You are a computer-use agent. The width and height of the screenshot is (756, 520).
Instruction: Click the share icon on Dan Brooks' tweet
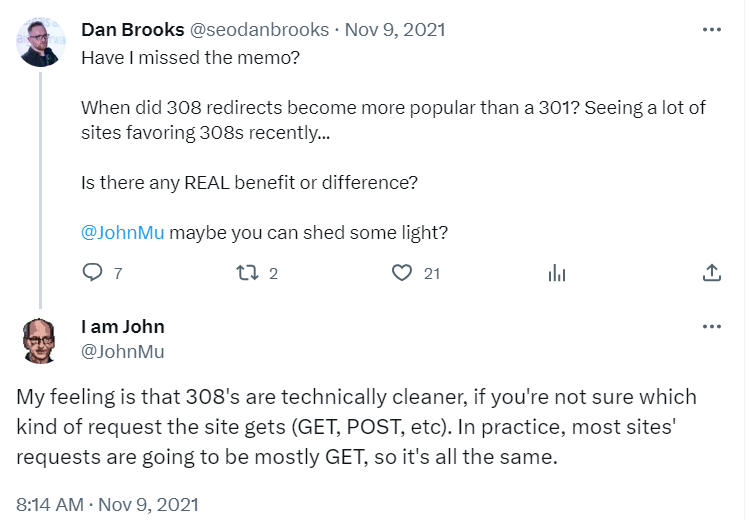point(712,272)
